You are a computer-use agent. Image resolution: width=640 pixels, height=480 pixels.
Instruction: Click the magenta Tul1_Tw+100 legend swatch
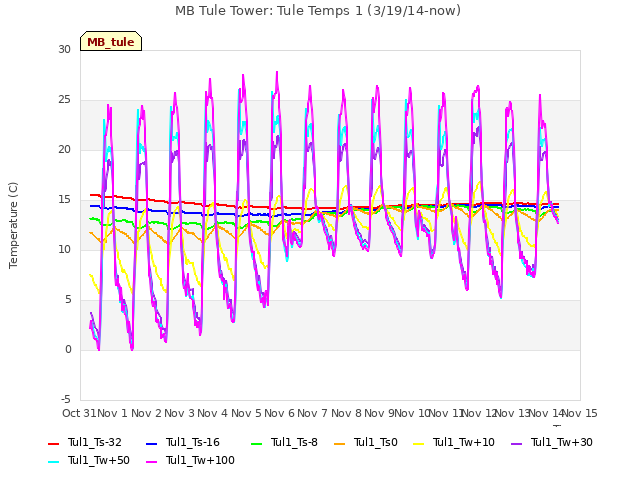(151, 461)
